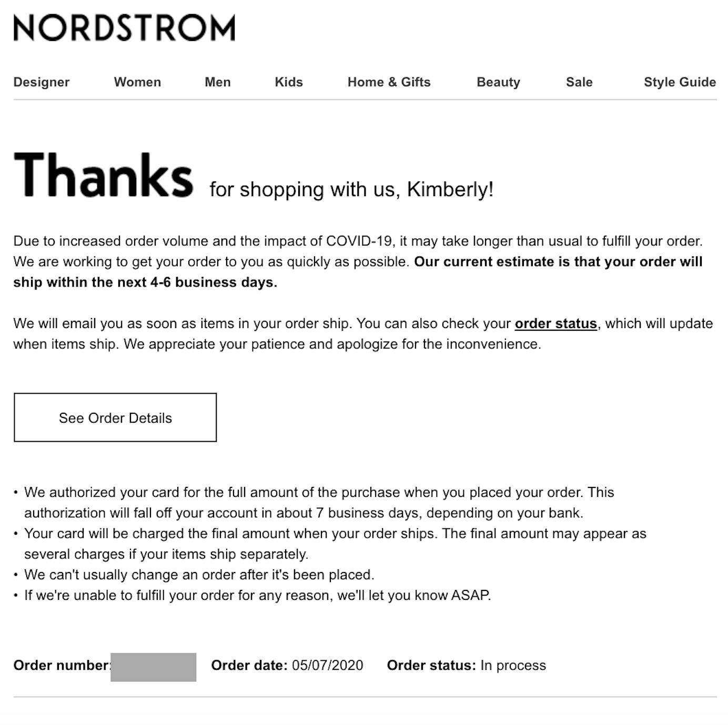
Task: Click the bold 4-6 business days estimate
Action: click(x=145, y=282)
